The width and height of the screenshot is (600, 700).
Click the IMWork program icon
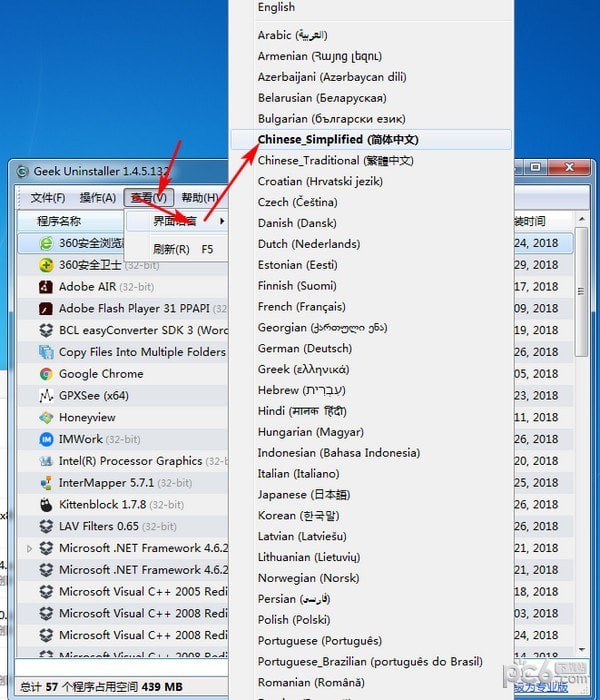pyautogui.click(x=46, y=439)
